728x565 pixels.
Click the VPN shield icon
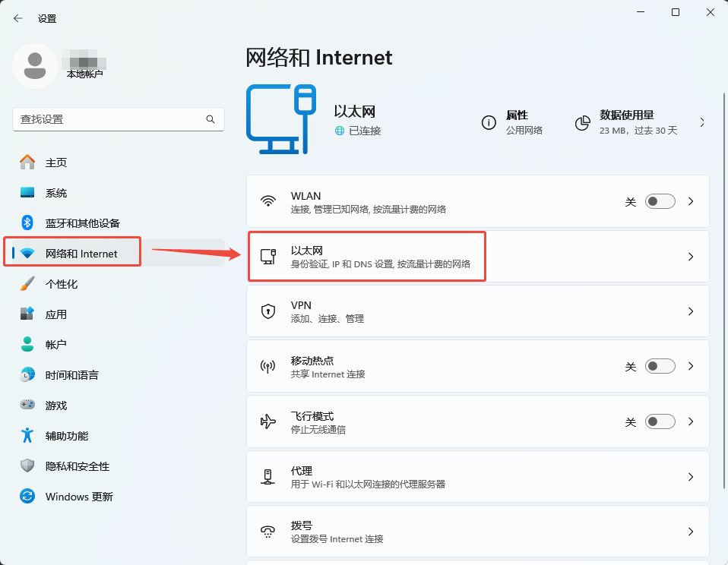coord(268,311)
